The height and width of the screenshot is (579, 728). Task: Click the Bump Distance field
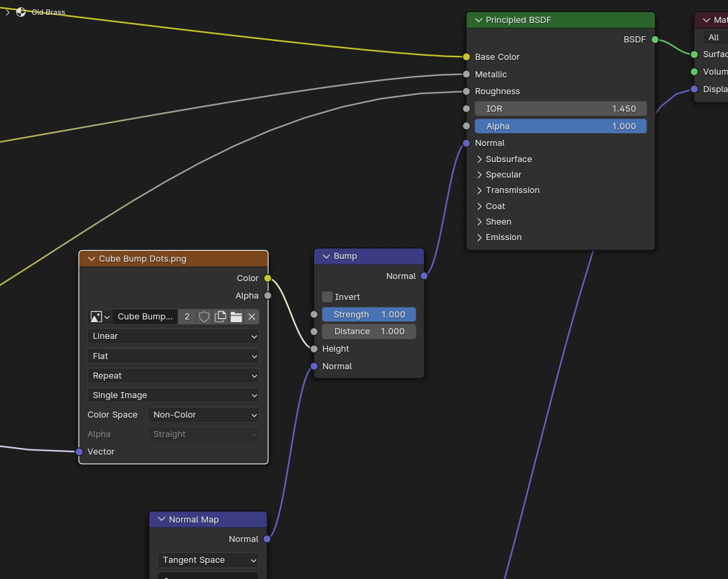[x=369, y=332]
